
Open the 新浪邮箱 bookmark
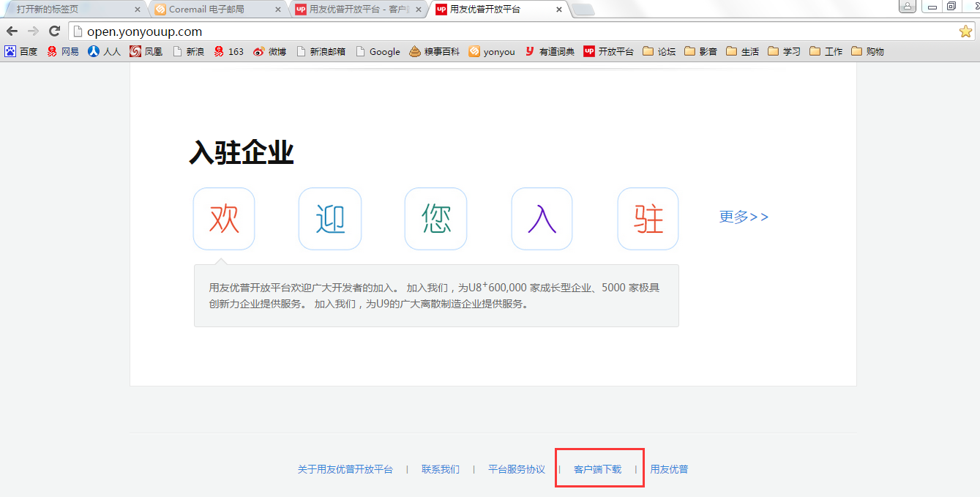321,51
